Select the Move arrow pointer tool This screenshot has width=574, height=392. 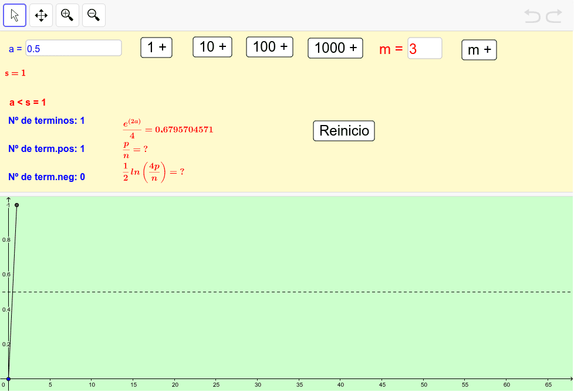15,15
